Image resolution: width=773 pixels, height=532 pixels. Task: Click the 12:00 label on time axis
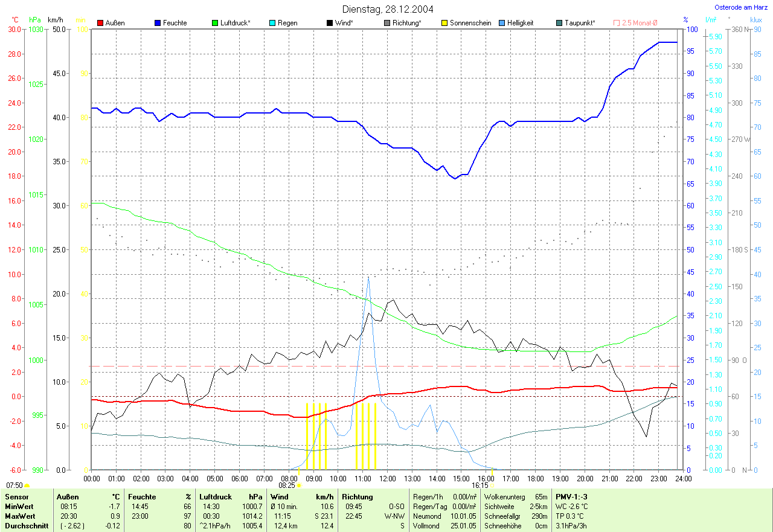coord(387,478)
